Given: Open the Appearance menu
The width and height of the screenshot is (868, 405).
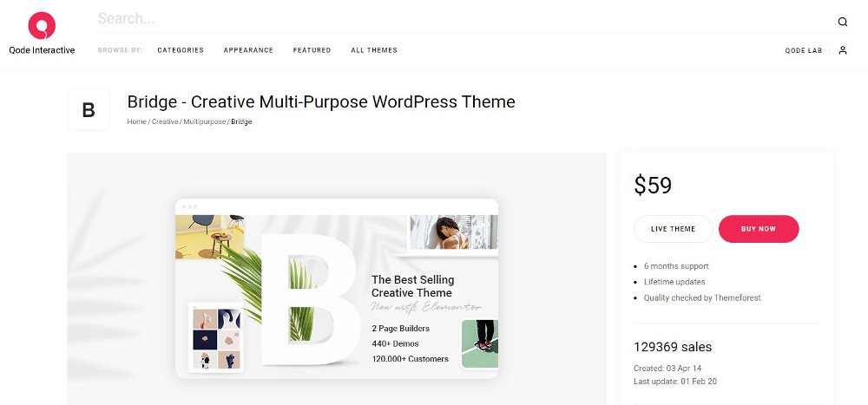Looking at the screenshot, I should coord(248,50).
